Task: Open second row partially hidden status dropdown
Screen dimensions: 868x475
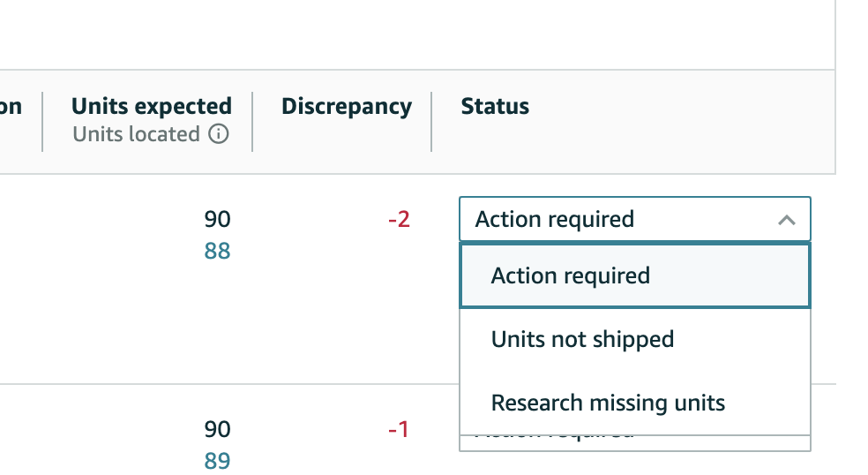Action: click(635, 443)
